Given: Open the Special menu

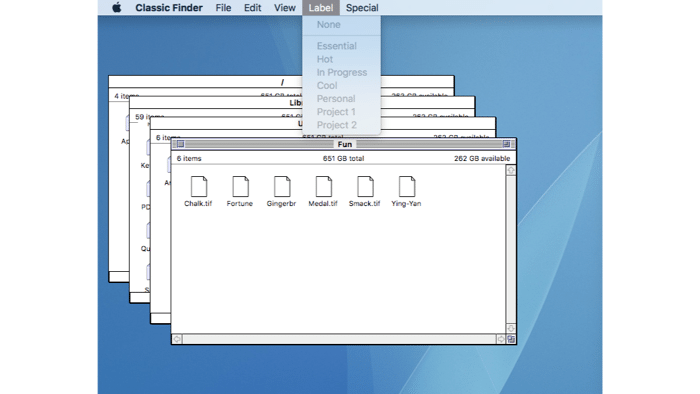Looking at the screenshot, I should point(362,8).
